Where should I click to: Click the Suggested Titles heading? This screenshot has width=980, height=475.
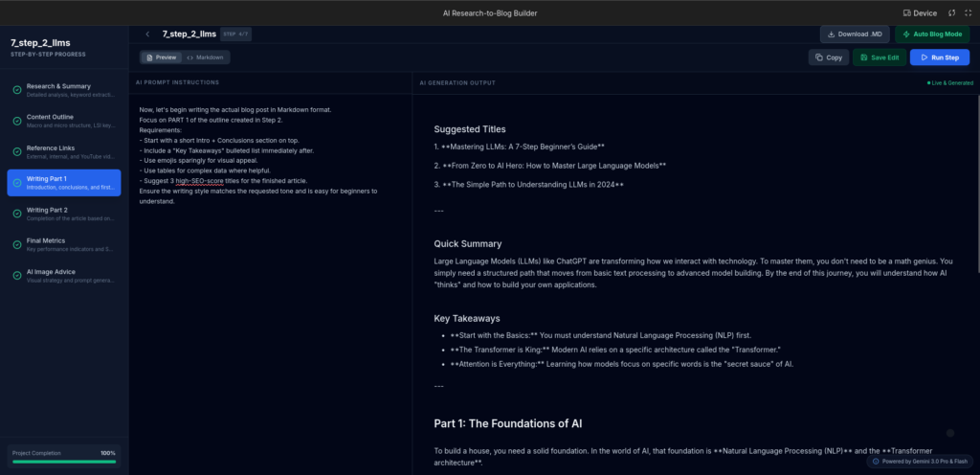470,129
